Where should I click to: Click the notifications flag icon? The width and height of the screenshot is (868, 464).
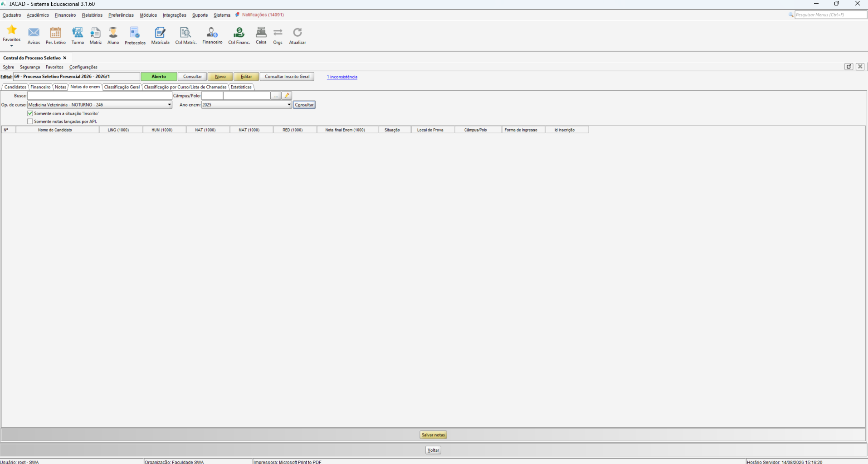pos(237,15)
